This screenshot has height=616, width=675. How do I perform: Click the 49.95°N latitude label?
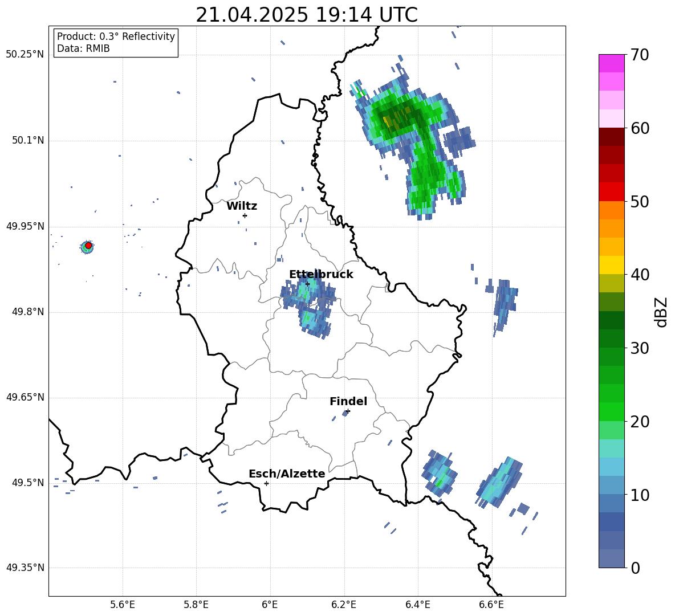(x=25, y=226)
